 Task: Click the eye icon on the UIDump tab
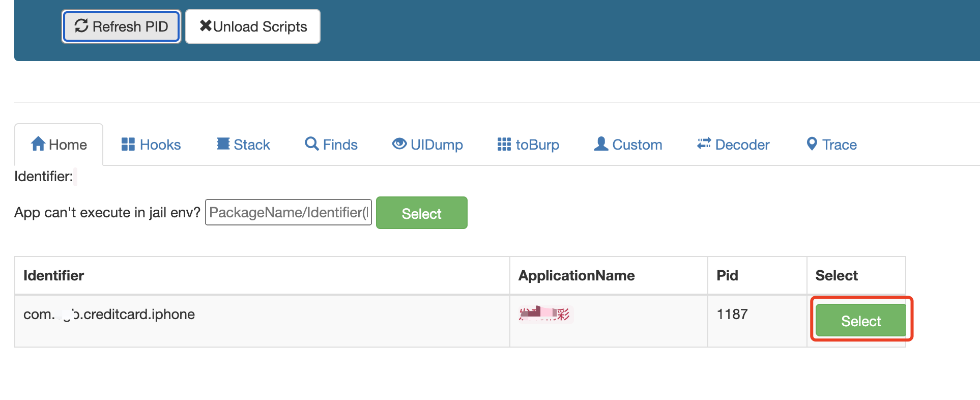399,144
